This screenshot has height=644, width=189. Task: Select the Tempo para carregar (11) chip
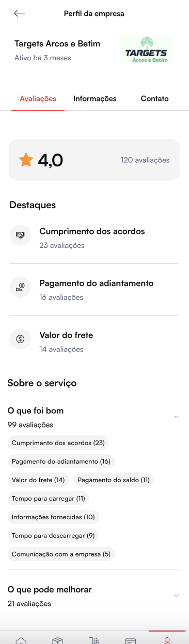(x=49, y=498)
